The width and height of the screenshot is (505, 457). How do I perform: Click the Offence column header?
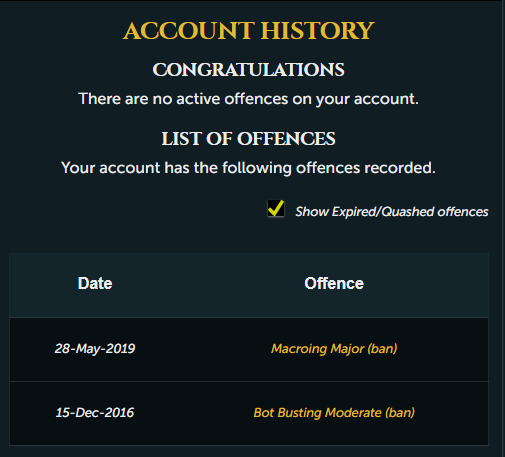tap(334, 283)
